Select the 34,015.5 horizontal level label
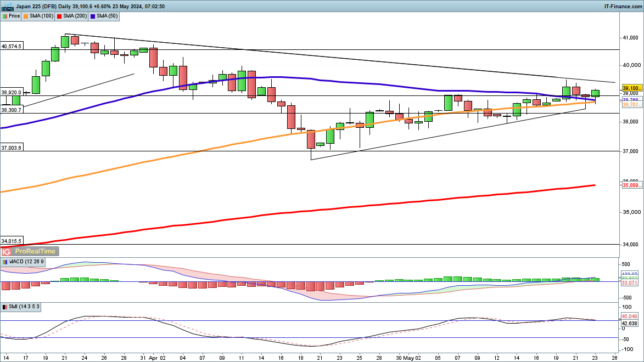 (12, 241)
